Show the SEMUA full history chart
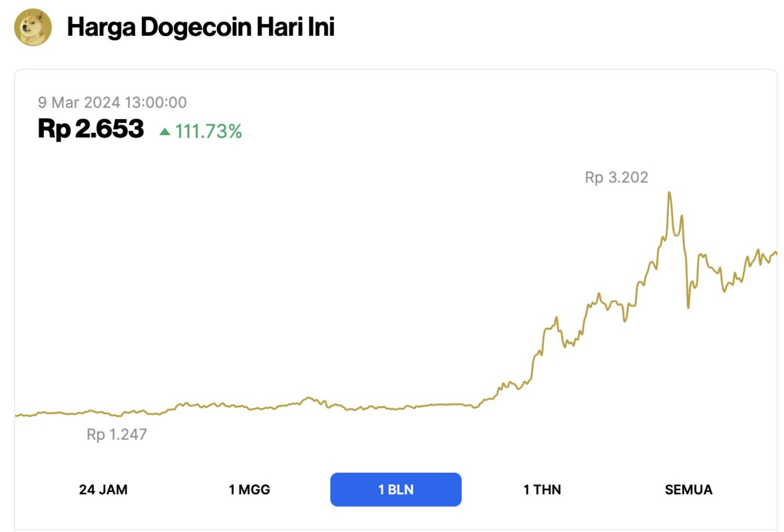 click(688, 489)
